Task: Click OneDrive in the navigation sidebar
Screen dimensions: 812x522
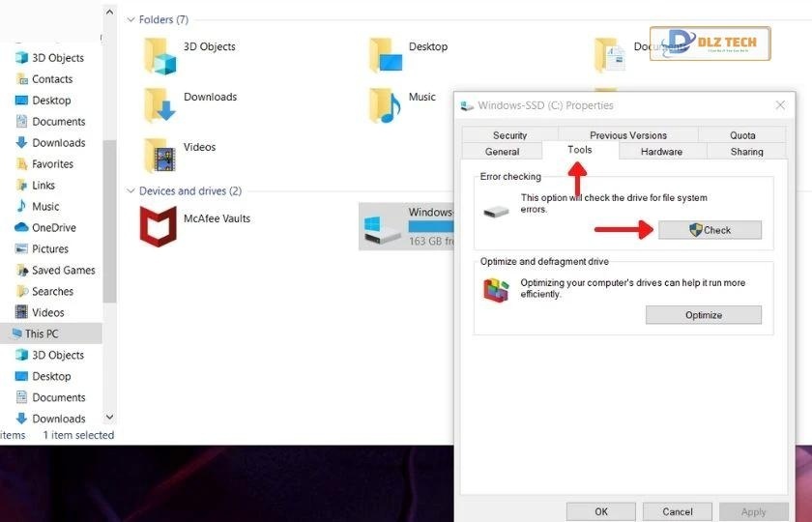Action: [x=53, y=228]
